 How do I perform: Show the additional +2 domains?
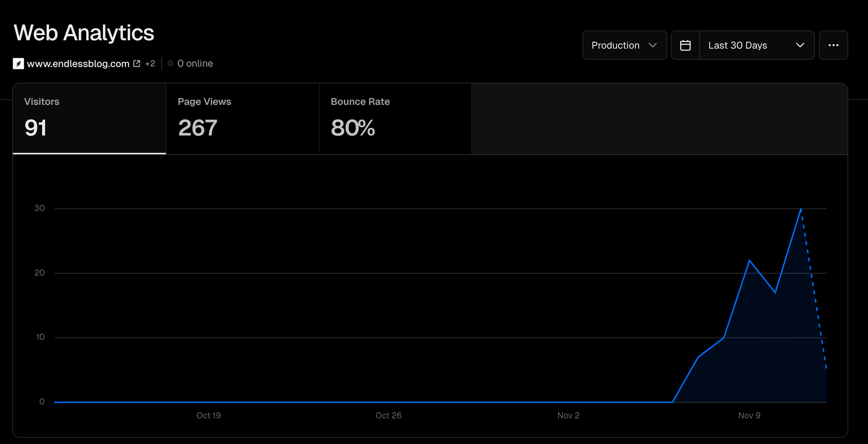pos(150,64)
